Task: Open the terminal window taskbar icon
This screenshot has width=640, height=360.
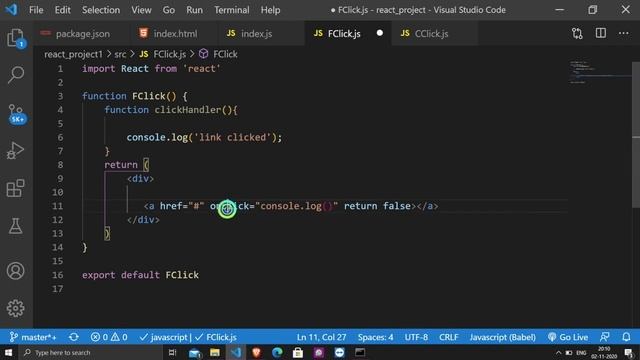Action: pos(360,352)
